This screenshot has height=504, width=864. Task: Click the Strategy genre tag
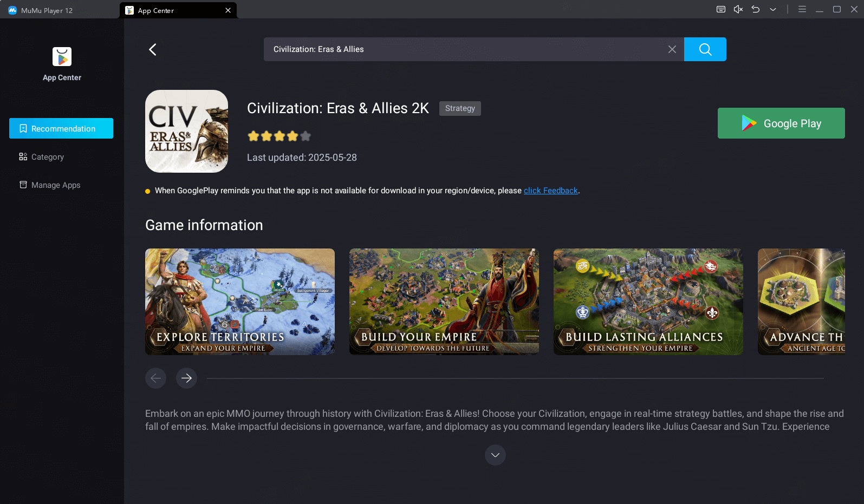click(x=460, y=108)
